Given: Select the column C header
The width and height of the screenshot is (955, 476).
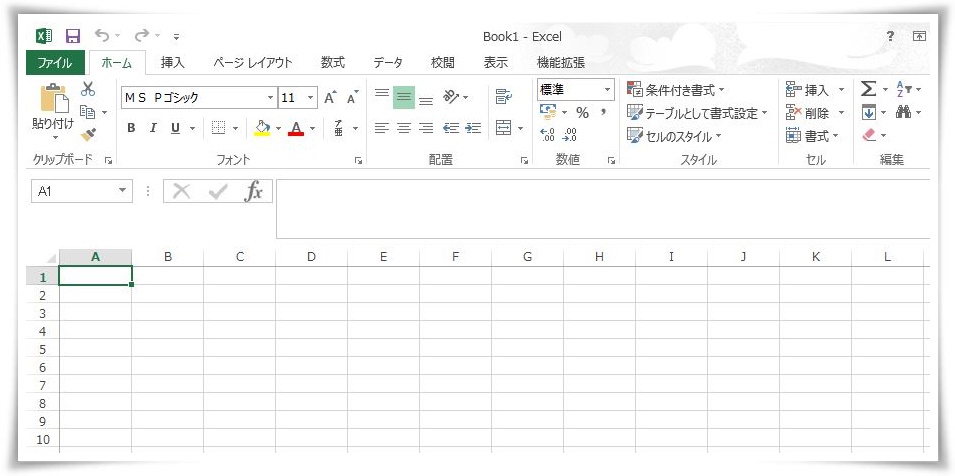Looking at the screenshot, I should pos(239,257).
